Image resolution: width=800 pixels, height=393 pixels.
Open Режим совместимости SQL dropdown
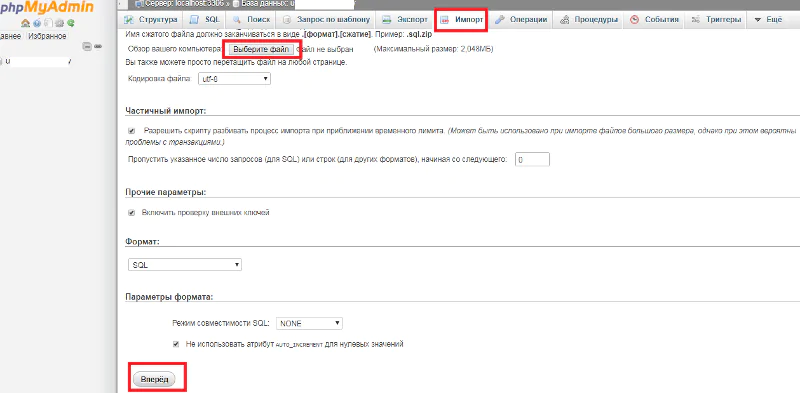pos(309,324)
